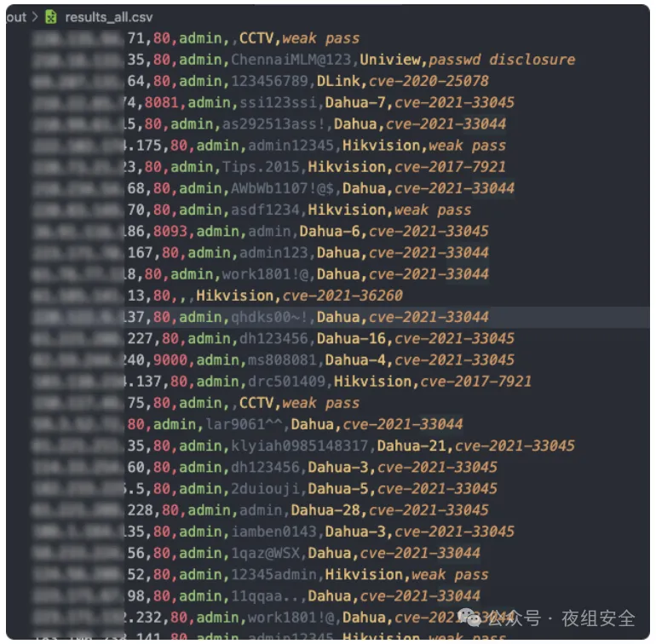Select the 'DLink' vendor text
The image size is (656, 644).
(x=338, y=81)
